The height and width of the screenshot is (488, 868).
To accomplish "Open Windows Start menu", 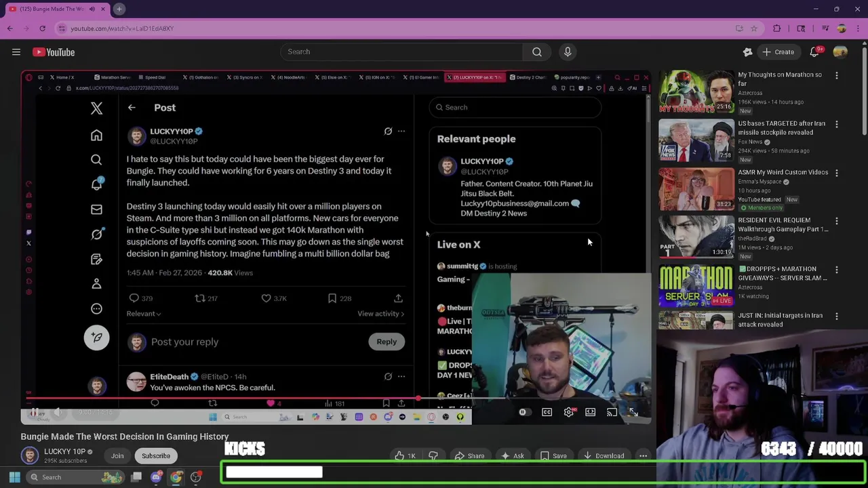I will click(14, 477).
